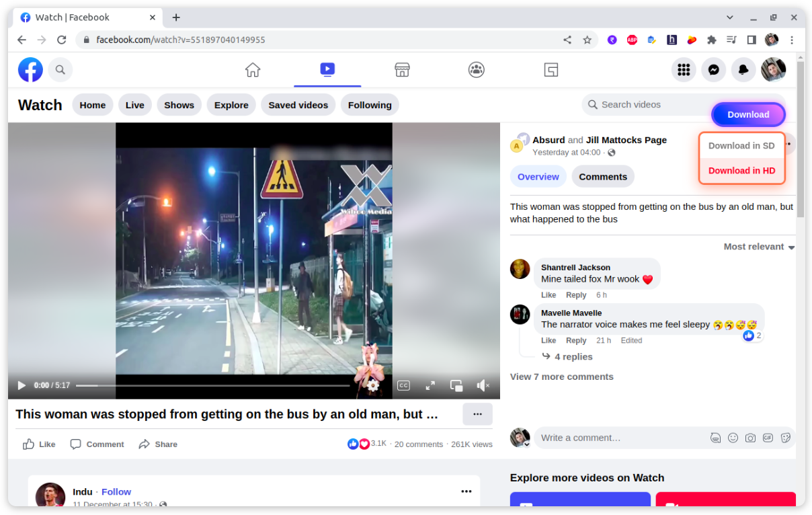
Task: Open the tab search chevron in title bar
Action: (730, 17)
